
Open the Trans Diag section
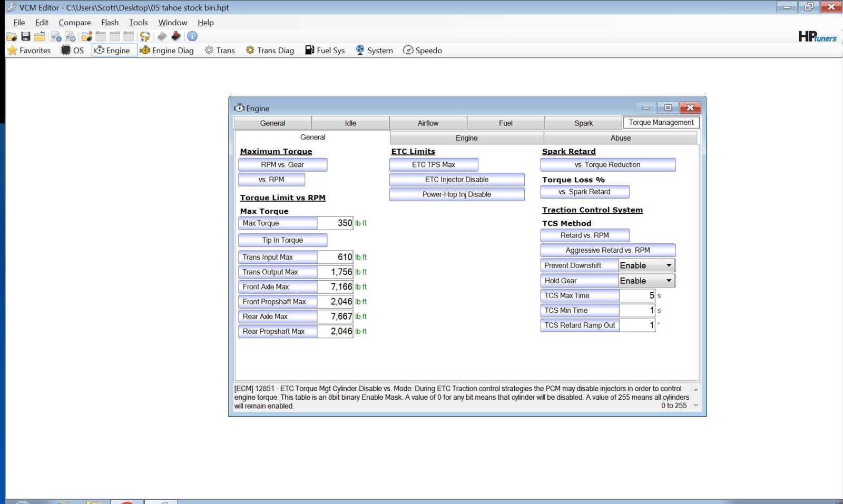coord(270,51)
